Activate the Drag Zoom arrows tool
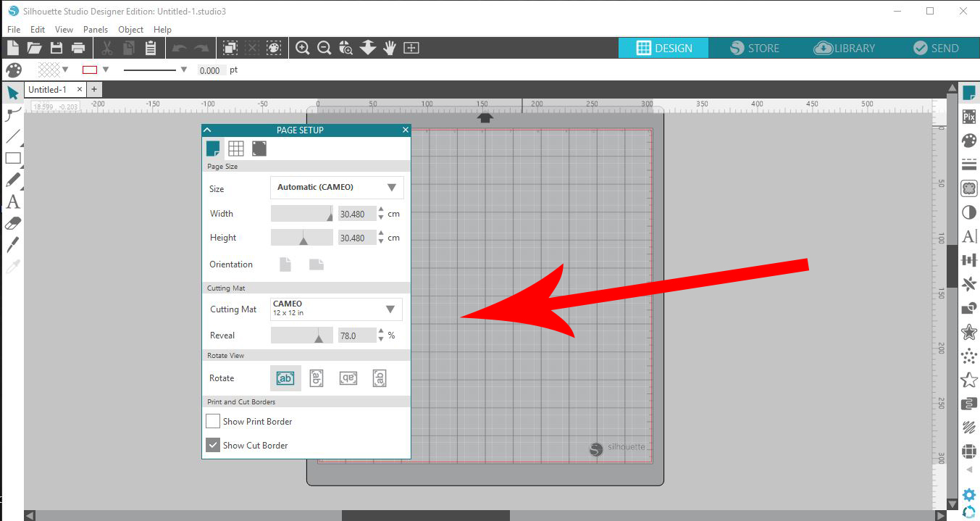Image resolution: width=980 pixels, height=521 pixels. [x=368, y=48]
